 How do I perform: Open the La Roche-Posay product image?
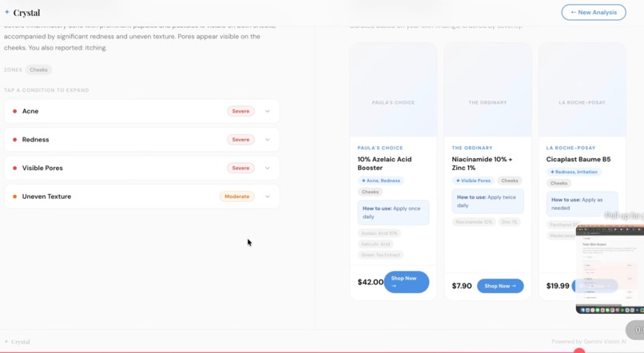point(582,90)
